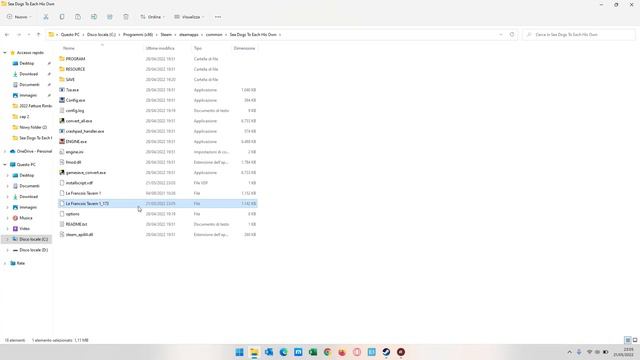Viewport: 640px width, 360px height.
Task: Click the Cut scissors icon in toolbar
Action: click(x=46, y=17)
